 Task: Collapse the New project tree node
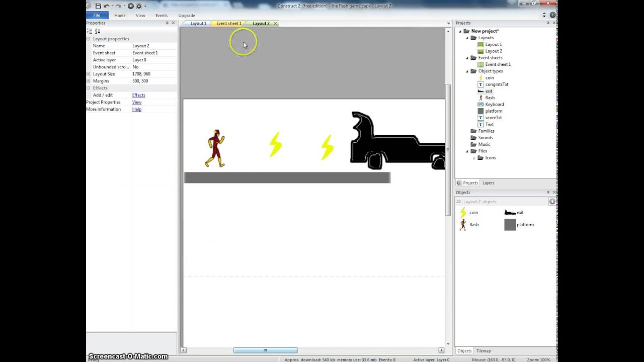coord(460,31)
